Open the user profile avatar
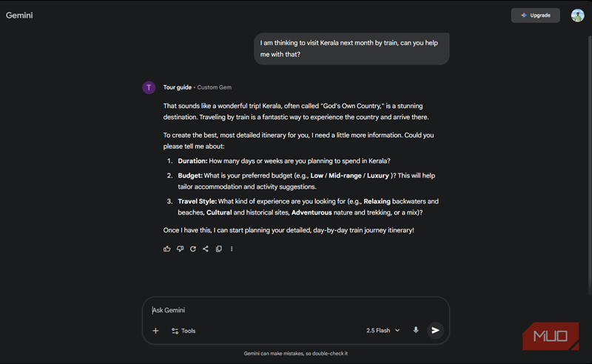Image resolution: width=592 pixels, height=364 pixels. tap(577, 15)
